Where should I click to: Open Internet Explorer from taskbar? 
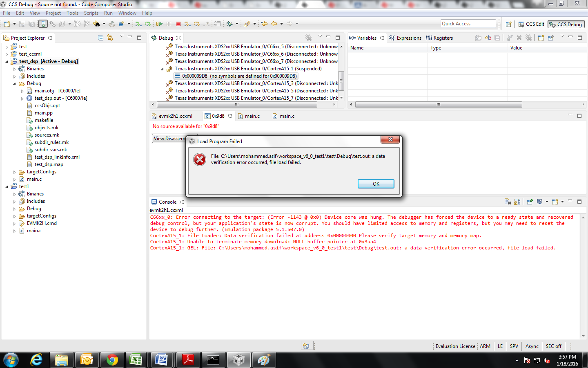[36, 360]
